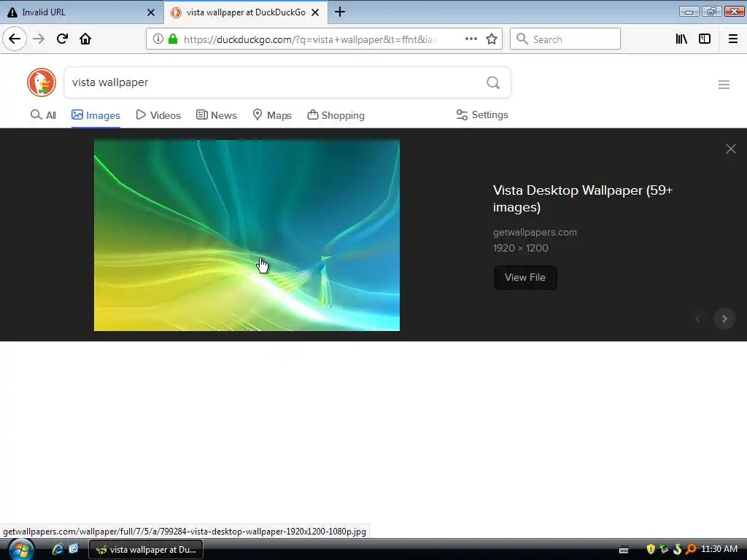Switch to the Invalid URL tab
747x560 pixels.
pyautogui.click(x=82, y=12)
